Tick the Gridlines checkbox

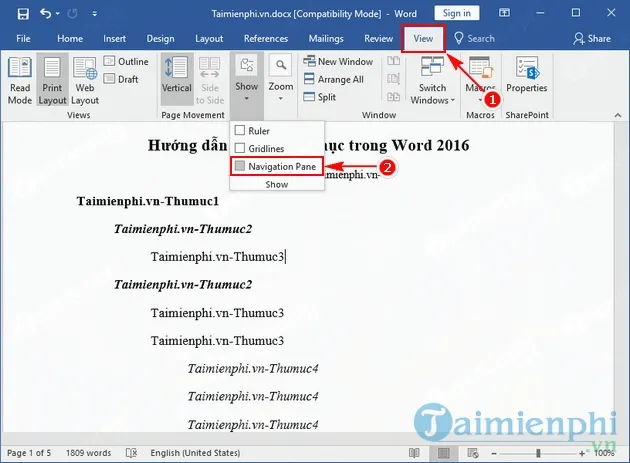pos(239,148)
